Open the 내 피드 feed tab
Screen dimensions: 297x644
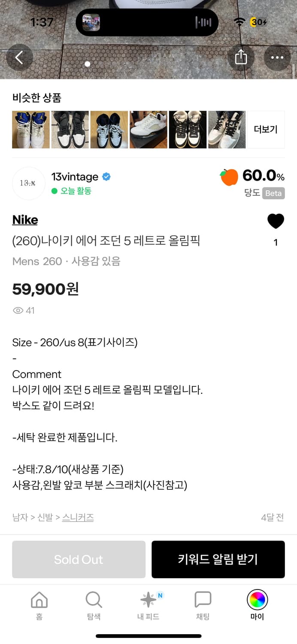point(148,605)
